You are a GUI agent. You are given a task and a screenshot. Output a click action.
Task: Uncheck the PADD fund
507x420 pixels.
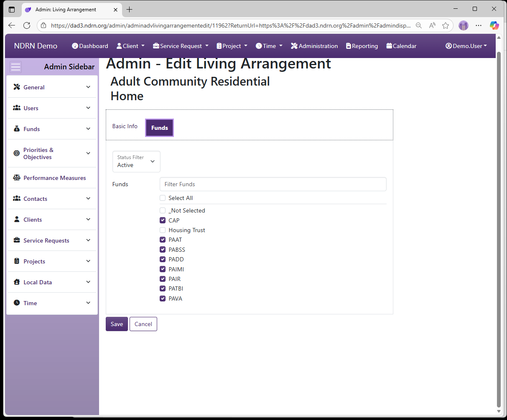163,259
